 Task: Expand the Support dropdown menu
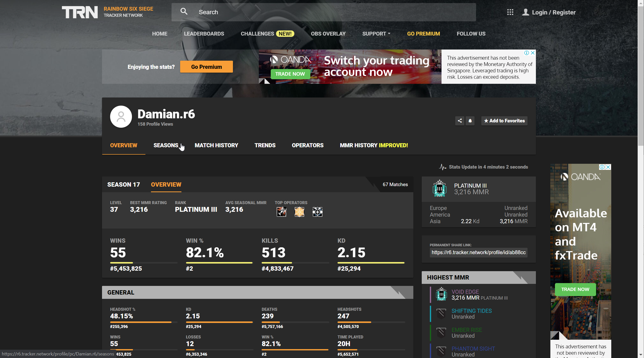tap(376, 34)
